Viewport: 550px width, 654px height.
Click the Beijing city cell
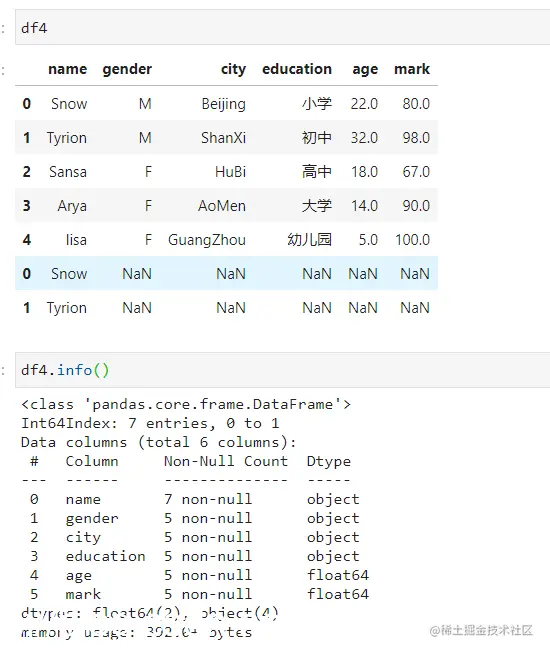(x=224, y=103)
